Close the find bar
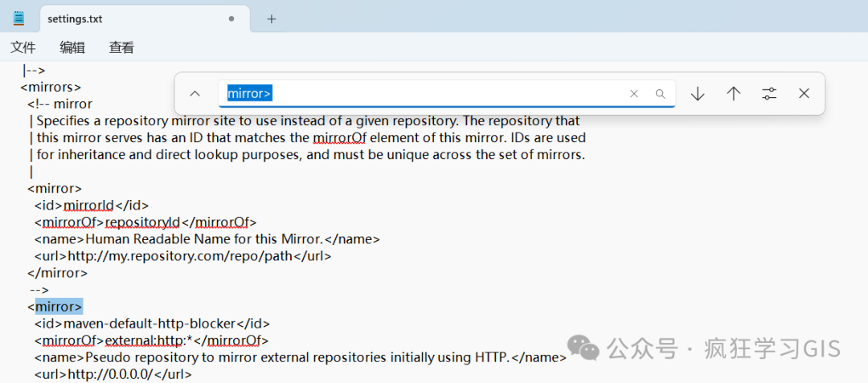Screen dimensions: 868x383 pos(805,94)
